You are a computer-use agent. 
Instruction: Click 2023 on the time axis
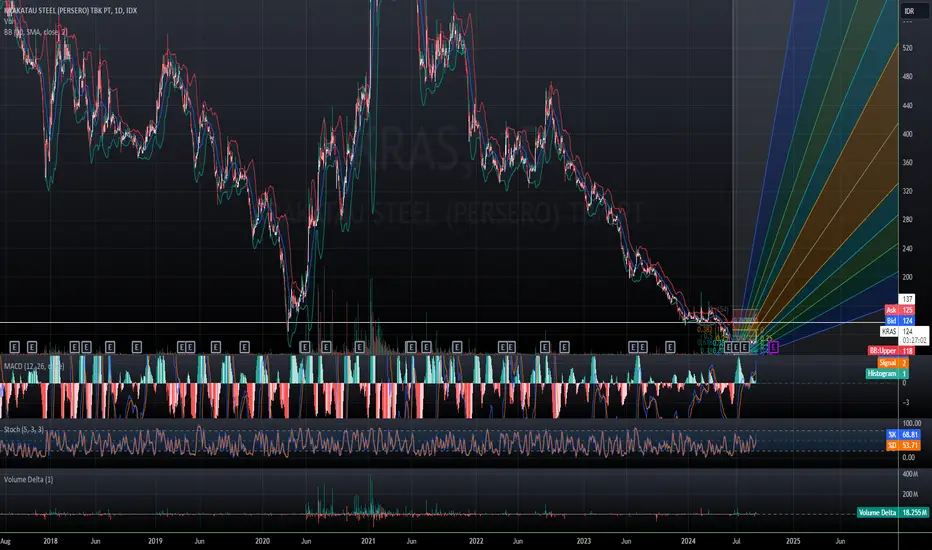(584, 541)
